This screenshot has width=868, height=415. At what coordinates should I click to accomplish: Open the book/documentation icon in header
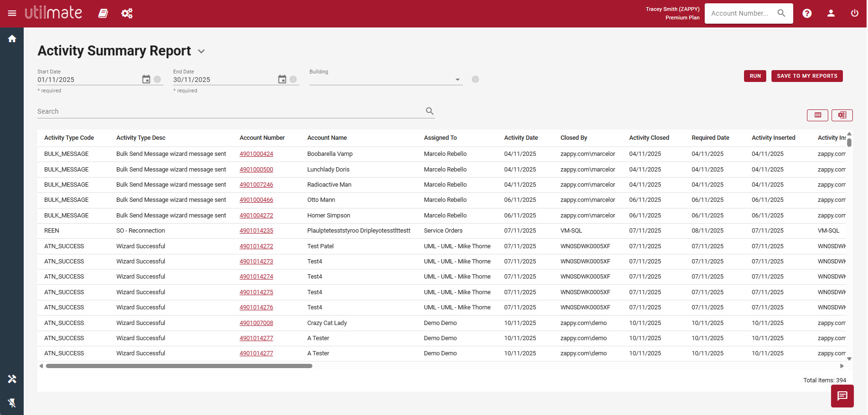click(103, 13)
